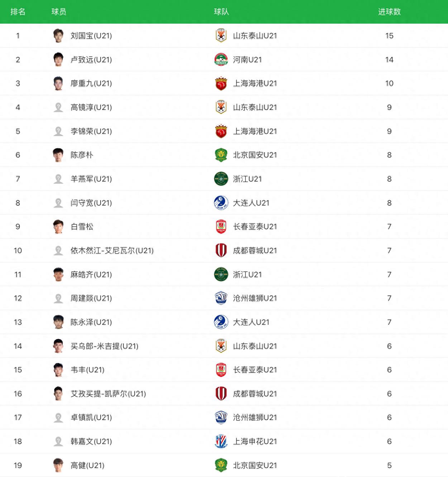This screenshot has height=477, width=448.
Task: Click the 沧州雄狮U21 logo beside 周建燚
Action: click(221, 298)
